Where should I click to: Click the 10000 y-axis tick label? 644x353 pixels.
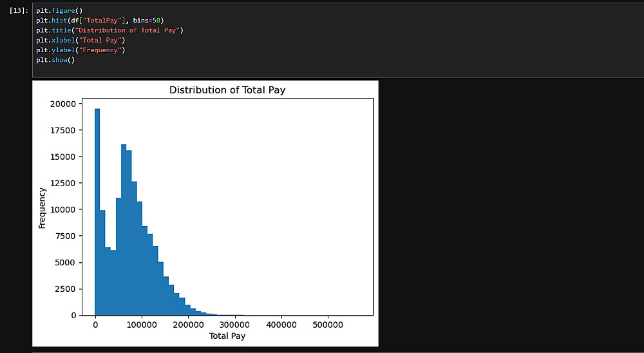tap(63, 209)
